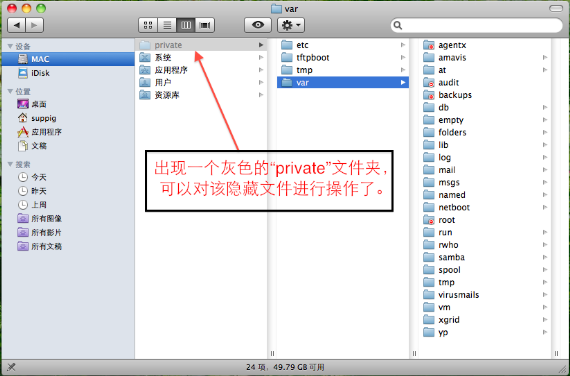Viewport: 570px width, 376px height.
Task: Select the log folder
Action: (x=485, y=157)
